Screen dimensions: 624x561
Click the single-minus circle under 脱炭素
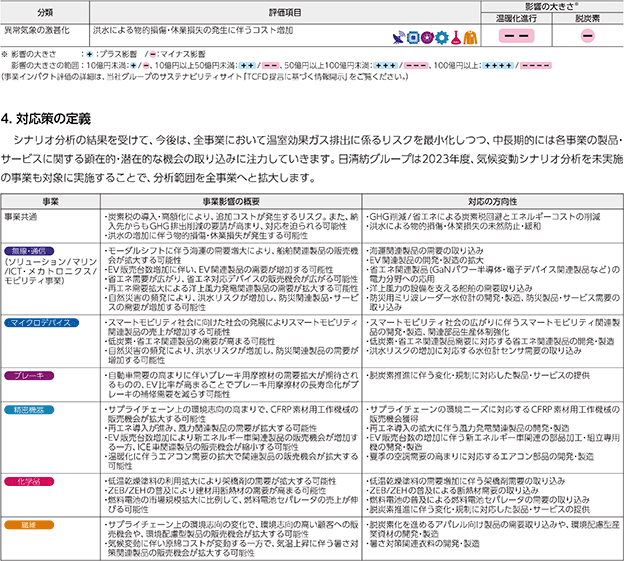pos(587,36)
